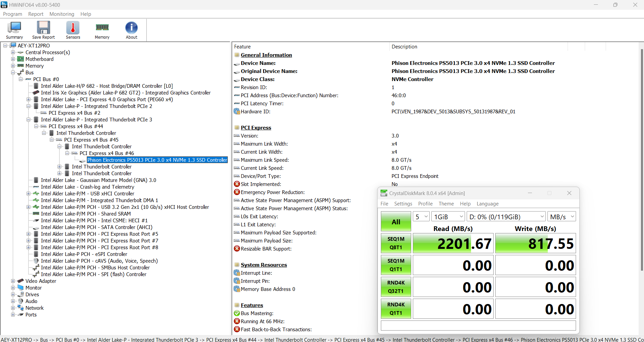Viewport: 644px width, 342px height.
Task: Open the Monitoring menu
Action: (62, 14)
